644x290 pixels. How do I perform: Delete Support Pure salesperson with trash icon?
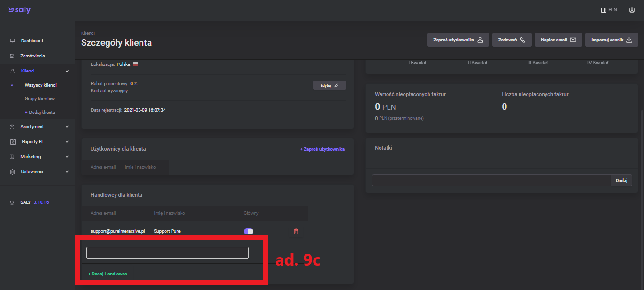pyautogui.click(x=296, y=231)
